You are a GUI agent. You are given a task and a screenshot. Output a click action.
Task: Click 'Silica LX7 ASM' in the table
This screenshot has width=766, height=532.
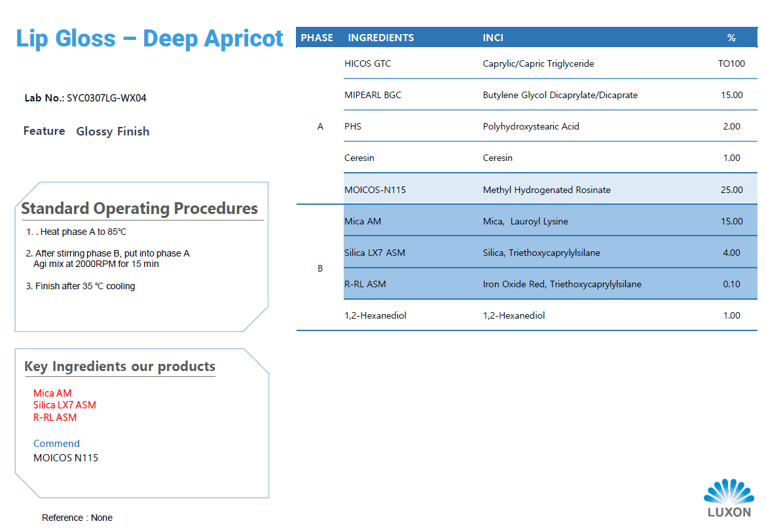pyautogui.click(x=374, y=253)
